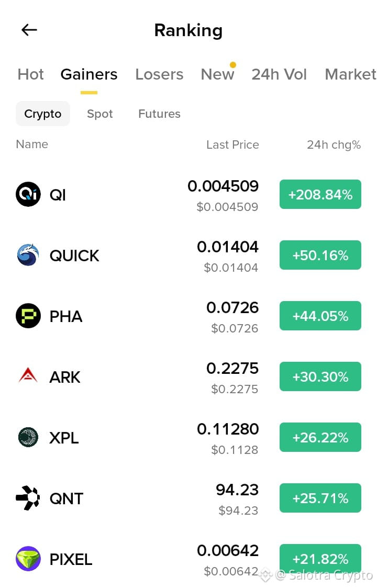Tap the back arrow icon
The image size is (377, 588).
coord(29,30)
